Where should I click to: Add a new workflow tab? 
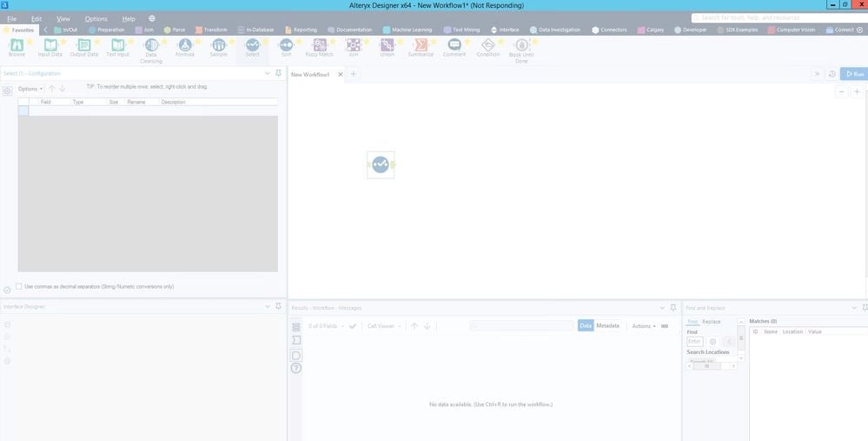coord(353,74)
